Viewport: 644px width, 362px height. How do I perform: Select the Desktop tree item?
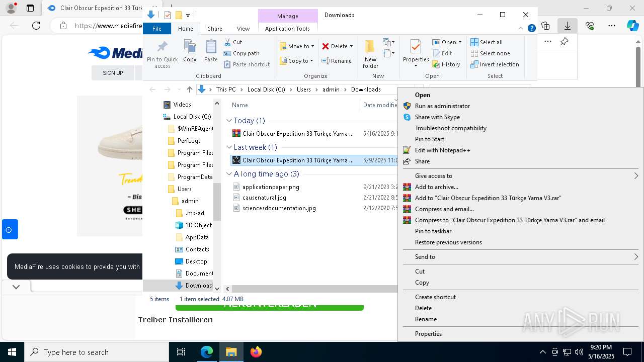click(196, 261)
